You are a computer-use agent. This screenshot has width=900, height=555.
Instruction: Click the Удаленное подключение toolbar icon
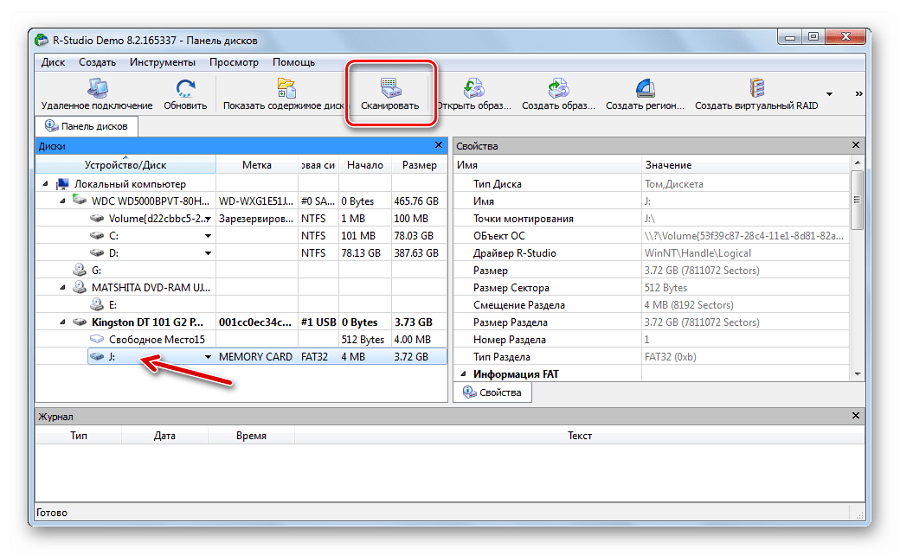pyautogui.click(x=97, y=87)
